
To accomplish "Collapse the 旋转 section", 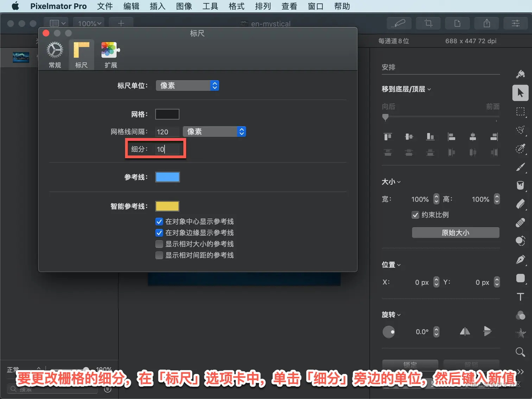I will [x=391, y=314].
